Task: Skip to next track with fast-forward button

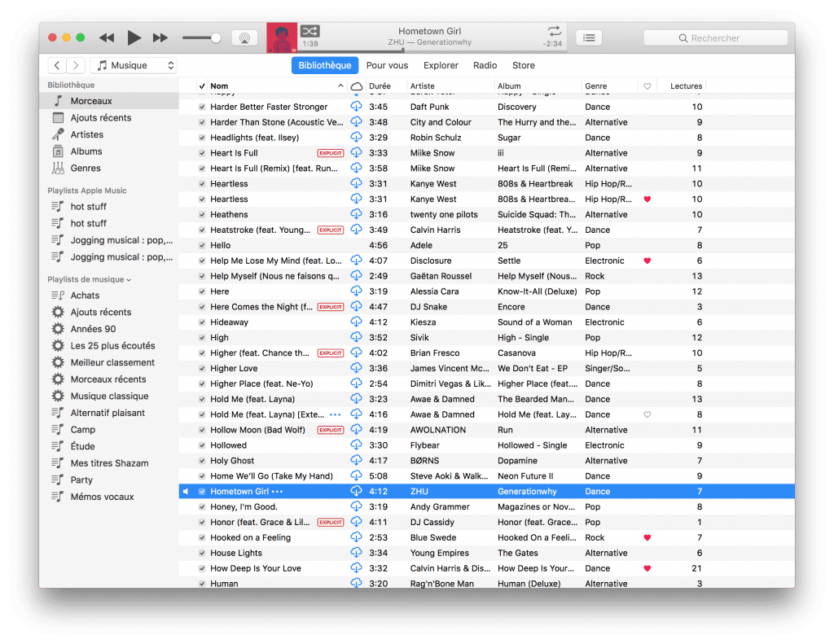Action: tap(160, 37)
